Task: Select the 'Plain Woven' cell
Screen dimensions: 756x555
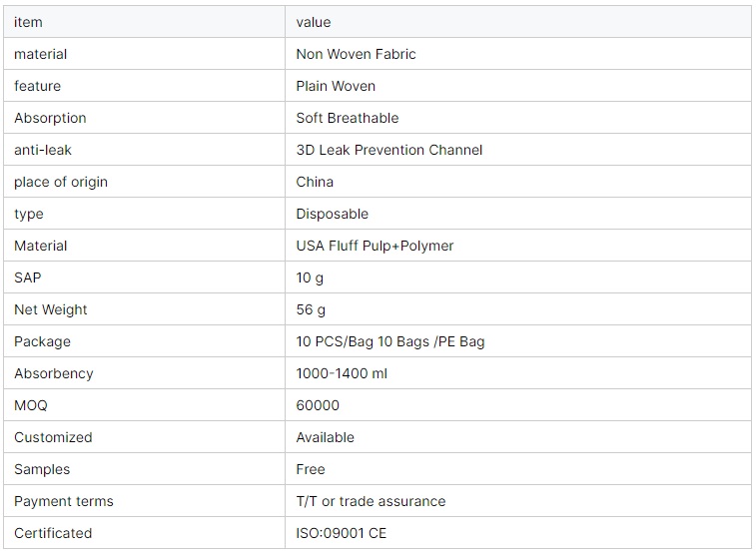Action: (x=518, y=86)
